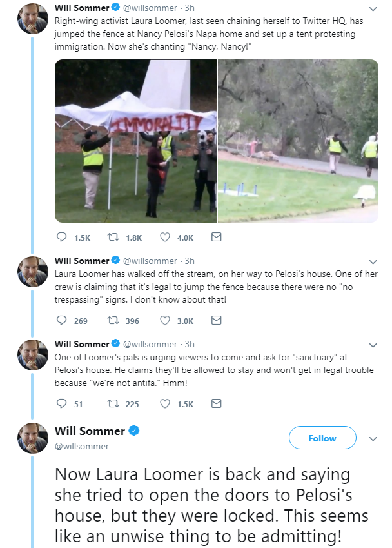Expand options chevron on the 'sanctuary' tweet
Image resolution: width=392 pixels, height=548 pixels.
pyautogui.click(x=373, y=345)
